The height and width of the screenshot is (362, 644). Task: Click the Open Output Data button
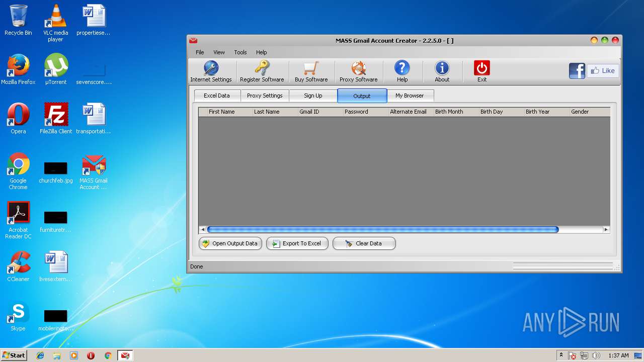tap(230, 243)
